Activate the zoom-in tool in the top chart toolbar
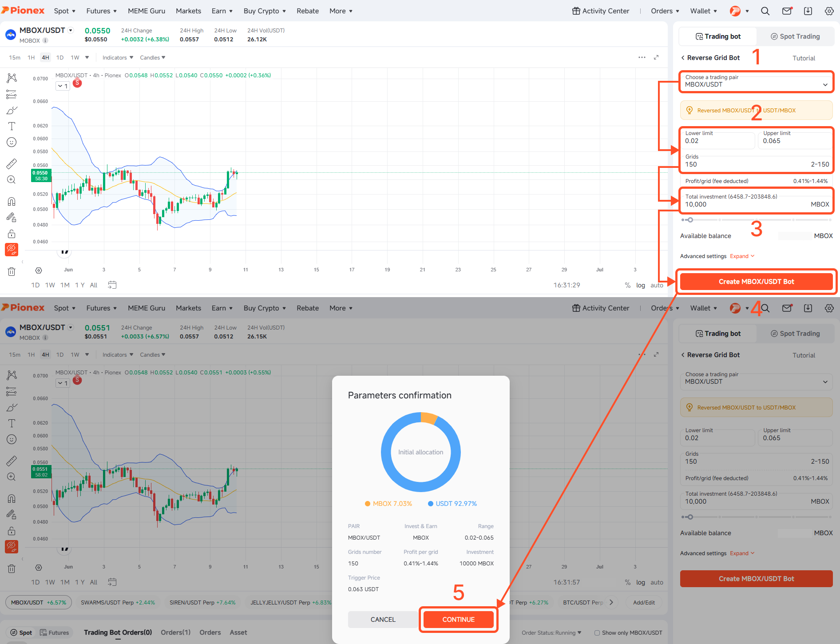 12,179
